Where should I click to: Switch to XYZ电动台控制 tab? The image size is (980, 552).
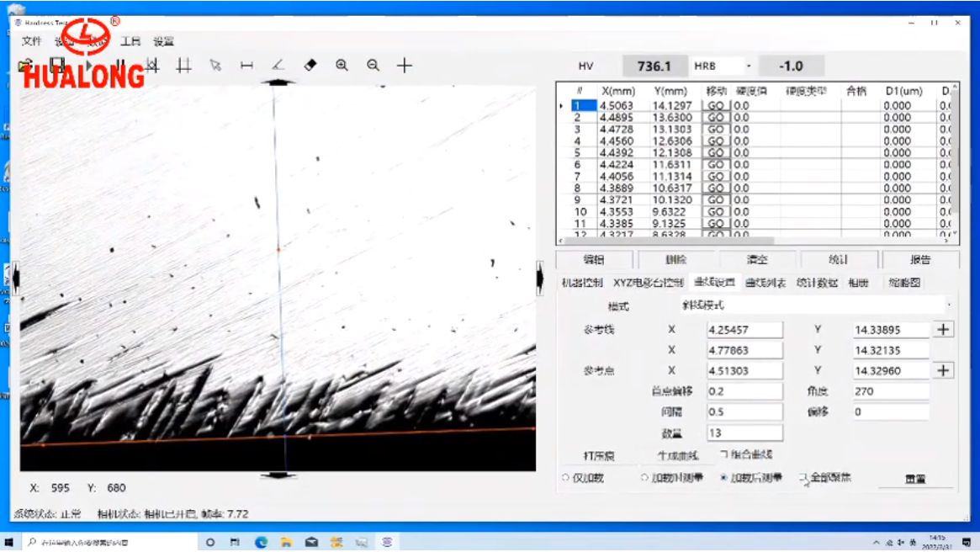click(x=648, y=283)
